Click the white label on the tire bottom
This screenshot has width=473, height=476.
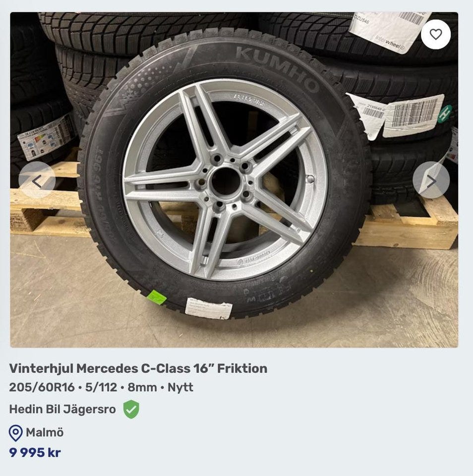(208, 307)
